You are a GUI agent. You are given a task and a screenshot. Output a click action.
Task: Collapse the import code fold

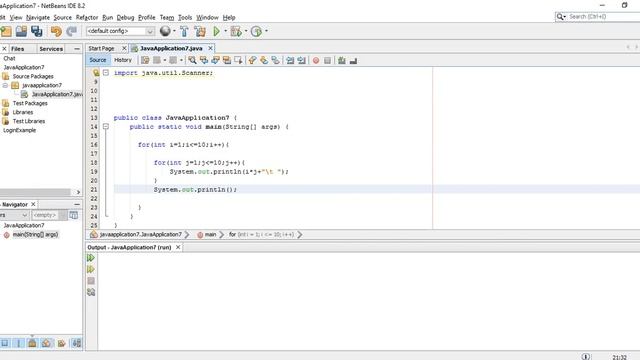coord(106,73)
